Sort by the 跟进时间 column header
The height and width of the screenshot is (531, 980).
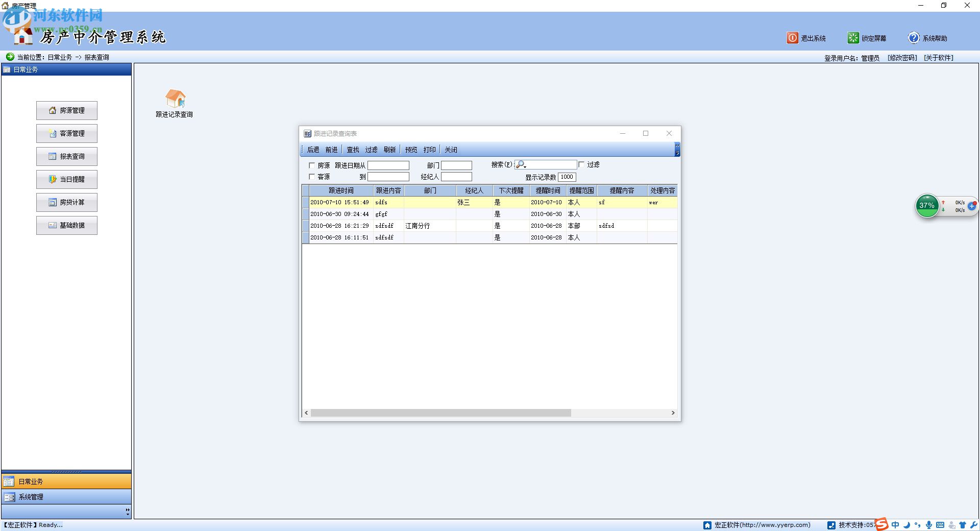click(341, 190)
